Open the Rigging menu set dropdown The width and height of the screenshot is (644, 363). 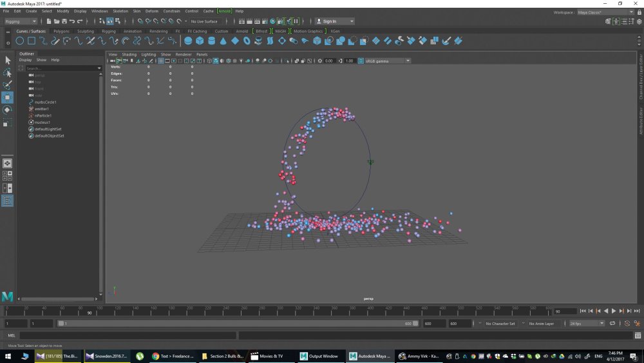tap(21, 21)
